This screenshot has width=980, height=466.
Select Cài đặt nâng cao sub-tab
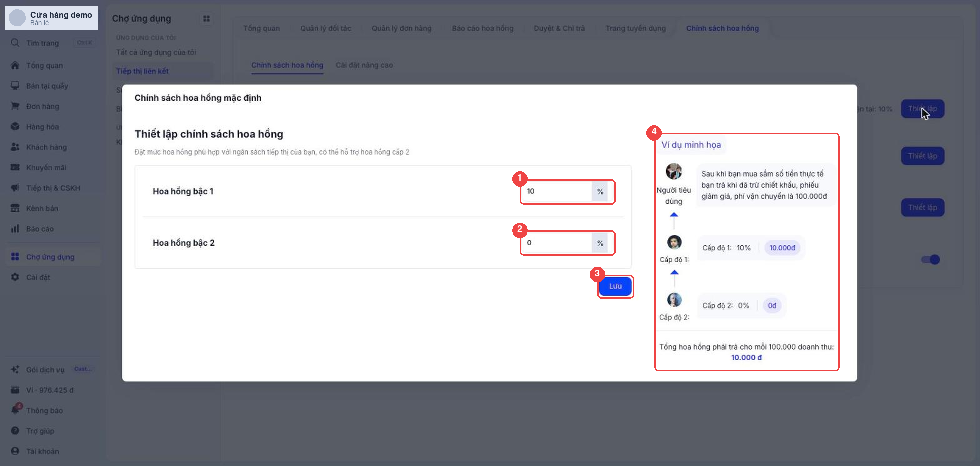[364, 65]
